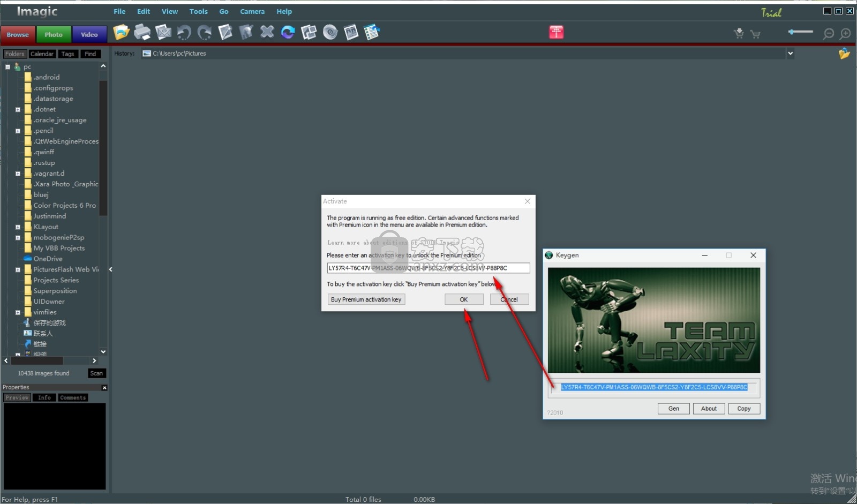
Task: Click the open folder toolbar icon
Action: point(122,33)
